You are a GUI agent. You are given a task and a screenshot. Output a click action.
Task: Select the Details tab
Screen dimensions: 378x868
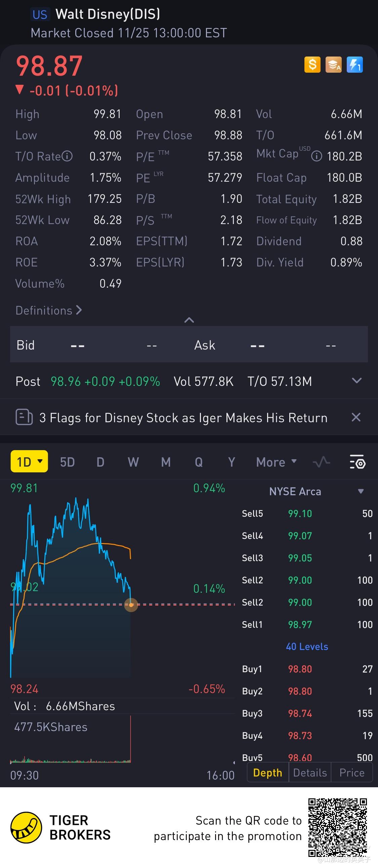pyautogui.click(x=310, y=773)
